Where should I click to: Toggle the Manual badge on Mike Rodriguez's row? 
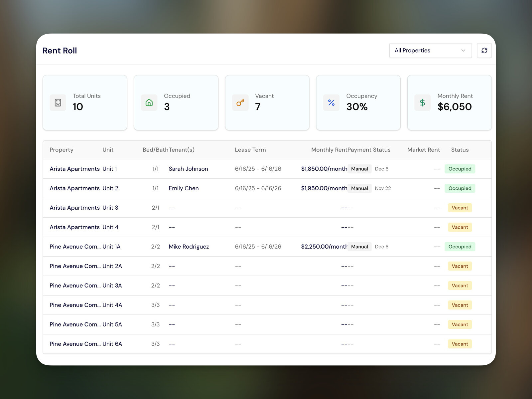click(359, 247)
